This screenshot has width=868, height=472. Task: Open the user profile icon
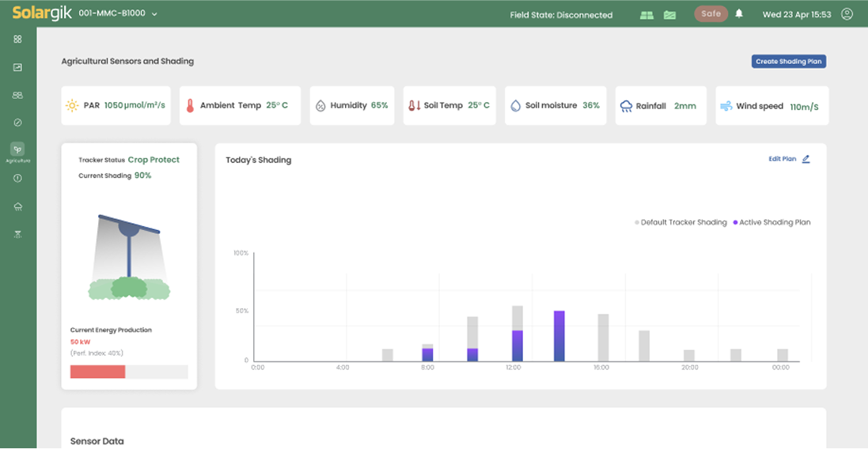(x=847, y=13)
